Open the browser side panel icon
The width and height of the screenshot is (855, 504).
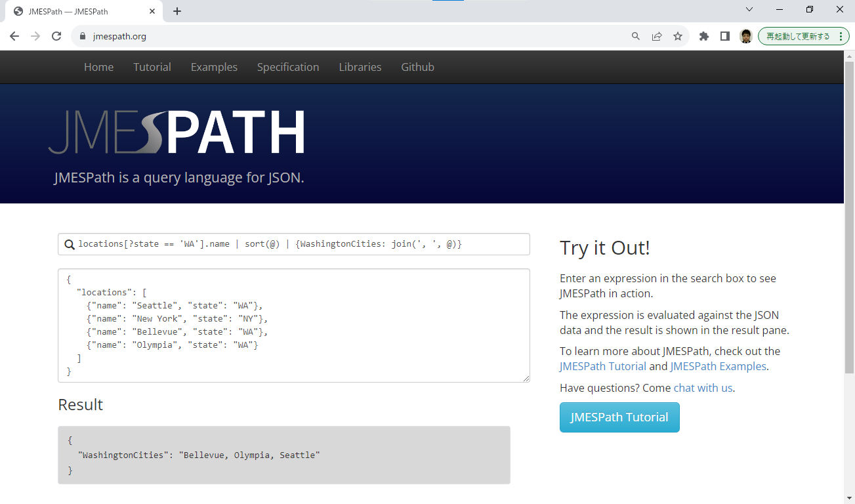[724, 36]
